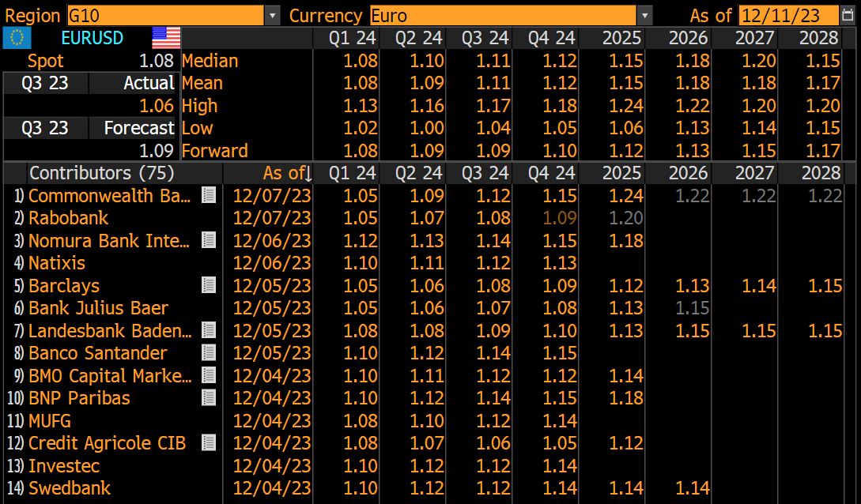Click Commonwealth Bank 2025 forecast 1.24
The height and width of the screenshot is (504, 861).
(626, 195)
